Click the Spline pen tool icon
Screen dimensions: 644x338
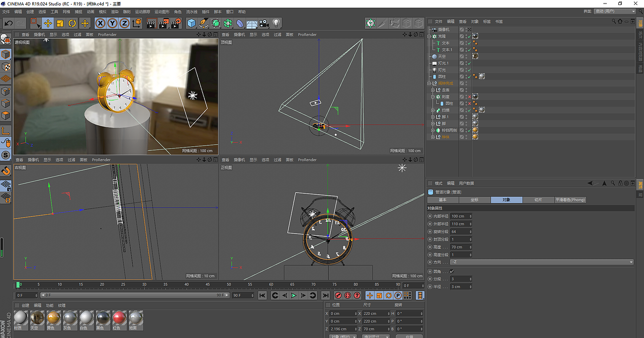click(x=203, y=23)
